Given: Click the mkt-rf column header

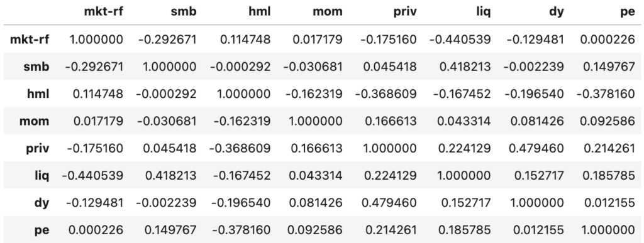Looking at the screenshot, I should 103,11.
